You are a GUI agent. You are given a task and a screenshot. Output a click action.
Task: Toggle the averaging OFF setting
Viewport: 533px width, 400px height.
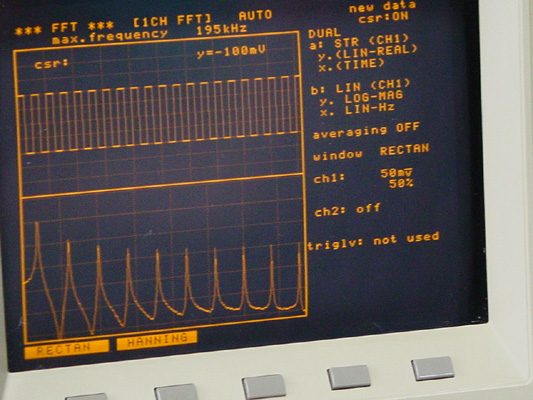tap(366, 131)
